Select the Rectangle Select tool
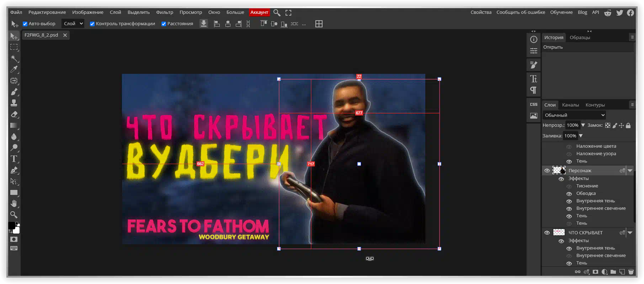The width and height of the screenshot is (644, 284). pos(14,47)
